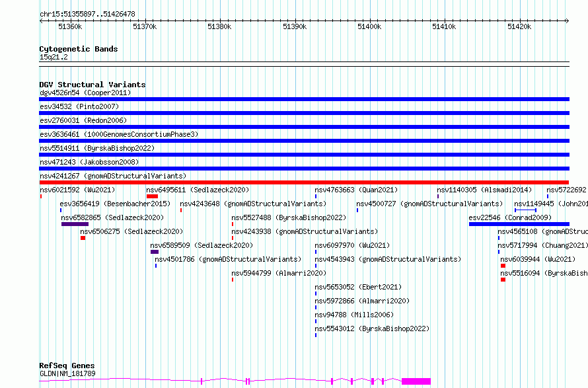Image resolution: width=588 pixels, height=388 pixels.
Task: Open esv3656419 (Besenbacher2015) label
Action: coord(115,204)
